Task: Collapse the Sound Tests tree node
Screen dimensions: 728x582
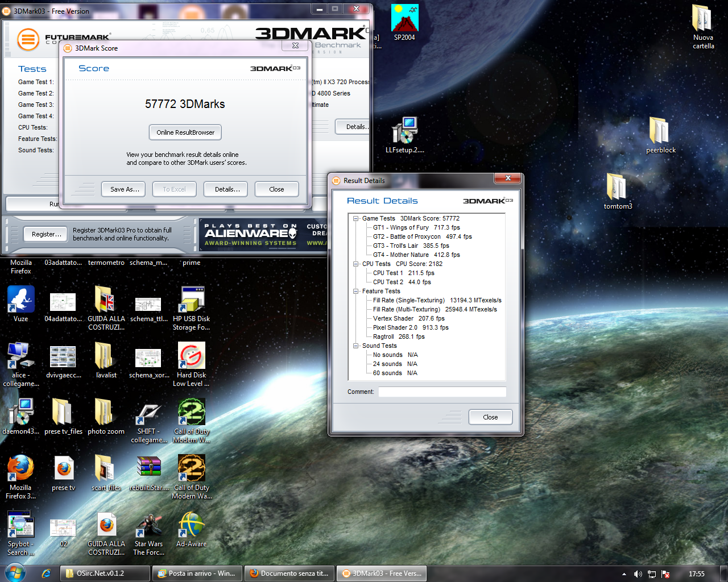Action: (x=356, y=346)
